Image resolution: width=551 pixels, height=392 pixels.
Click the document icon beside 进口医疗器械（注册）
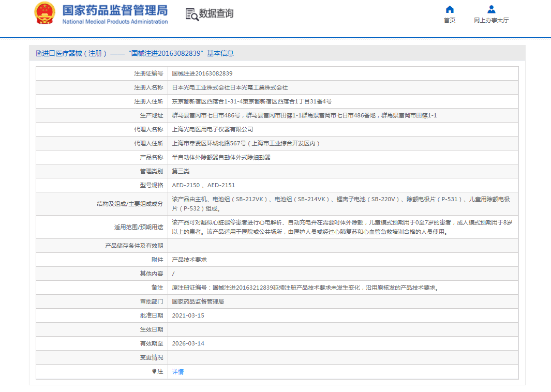pos(39,53)
